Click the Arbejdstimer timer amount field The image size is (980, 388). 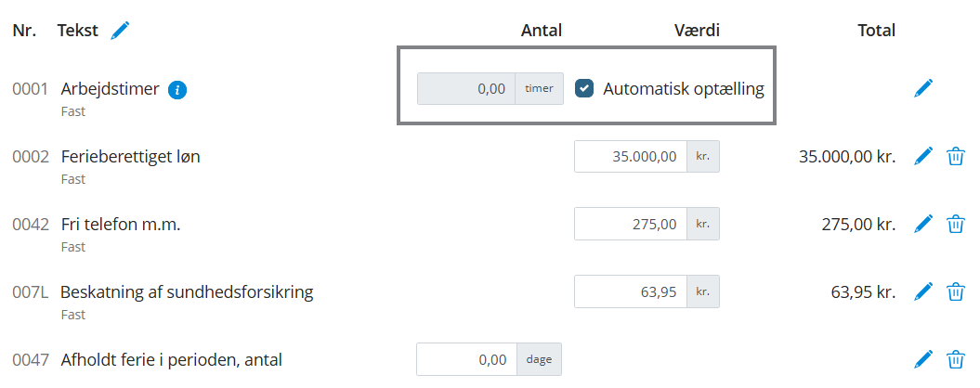(466, 89)
